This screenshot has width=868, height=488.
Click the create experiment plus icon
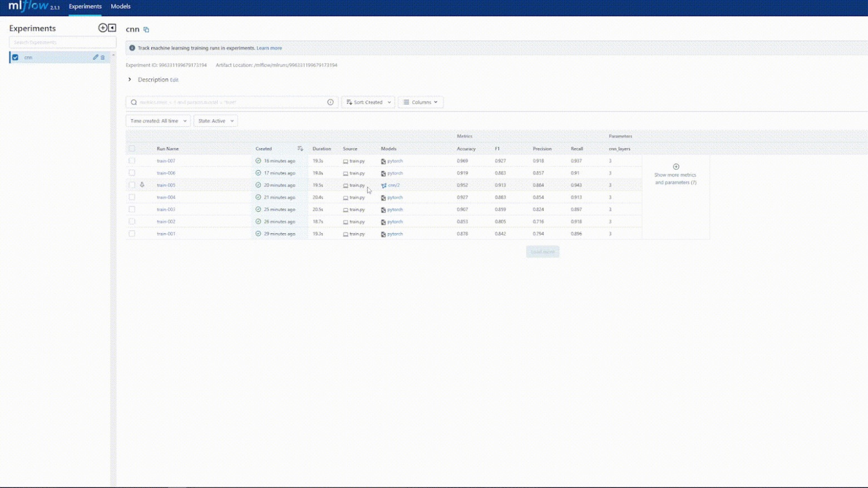coord(102,28)
